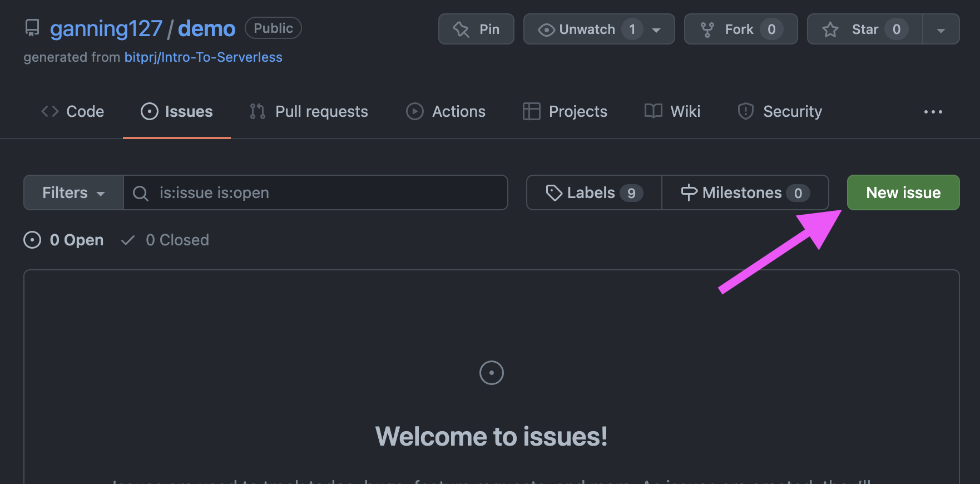Open the Actions tab
The image size is (980, 484).
pos(446,111)
